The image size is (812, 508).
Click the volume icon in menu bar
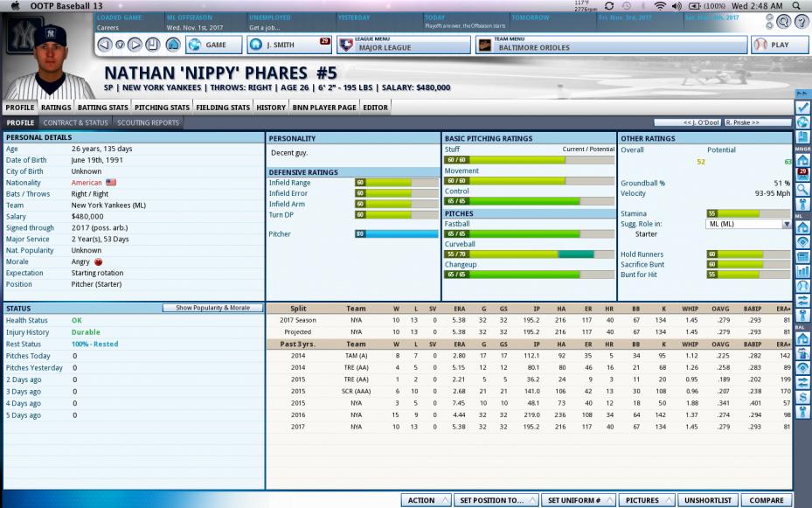point(677,6)
